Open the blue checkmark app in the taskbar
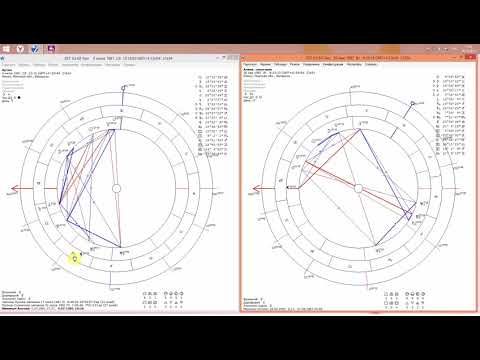The image size is (480, 360). [35, 49]
